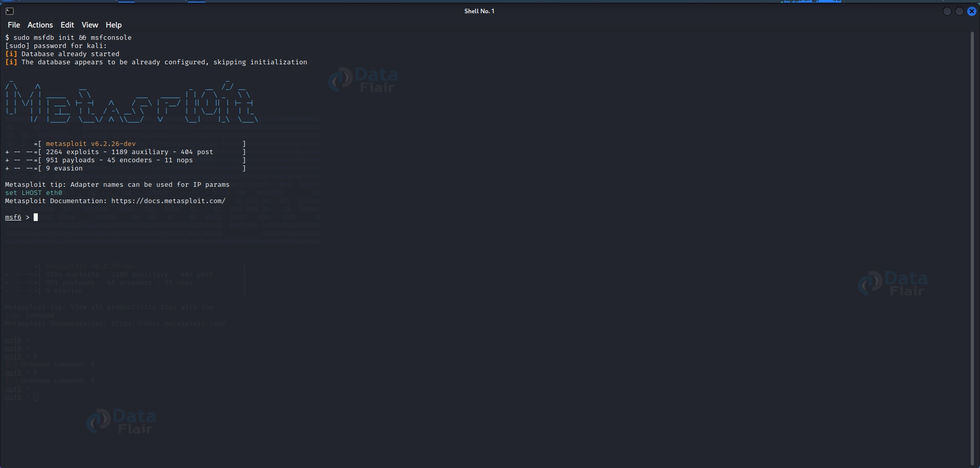
Task: Click the terminal vertical scrollbar
Action: [972, 249]
